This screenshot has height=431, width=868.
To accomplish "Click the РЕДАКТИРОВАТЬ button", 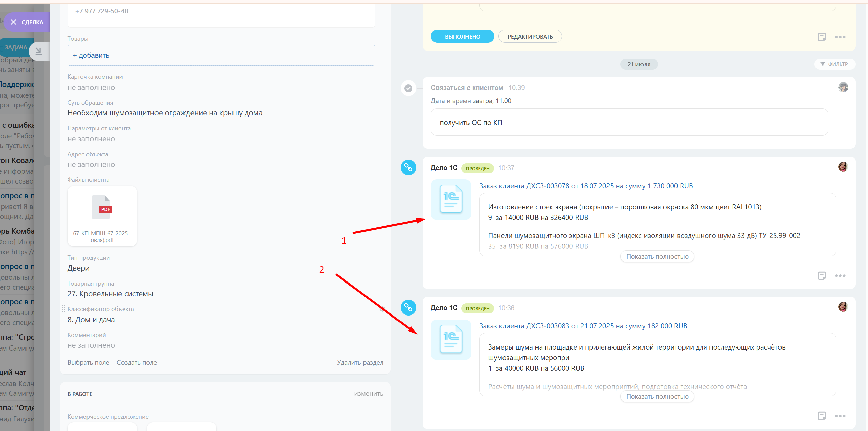I will pos(530,36).
